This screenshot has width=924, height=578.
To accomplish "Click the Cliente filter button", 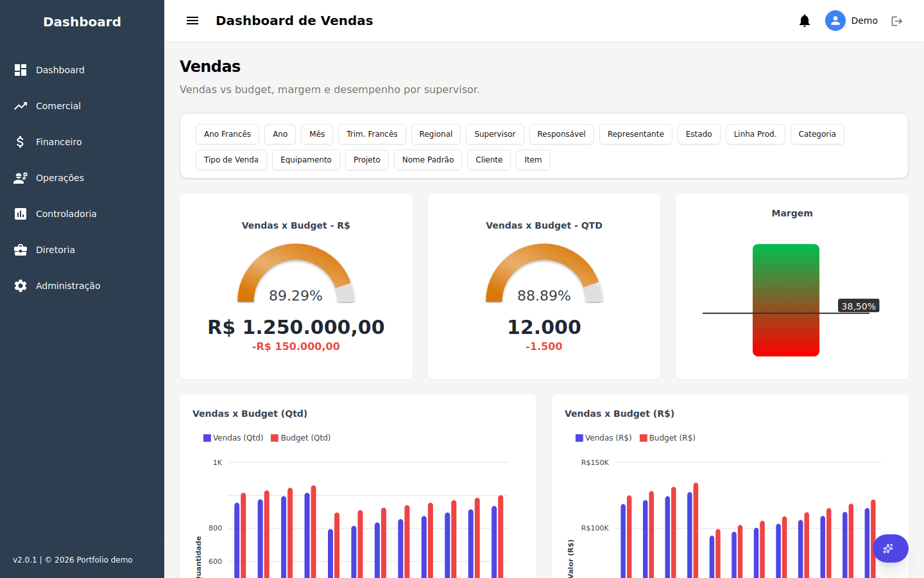I will [489, 160].
